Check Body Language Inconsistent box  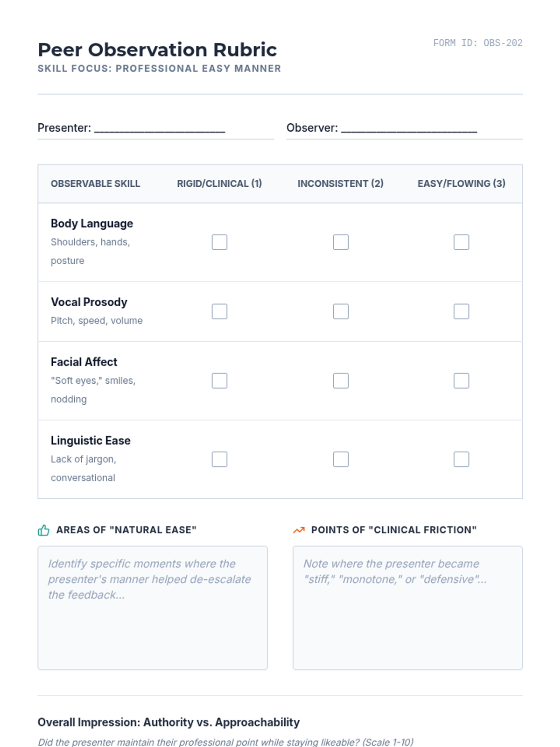coord(341,242)
